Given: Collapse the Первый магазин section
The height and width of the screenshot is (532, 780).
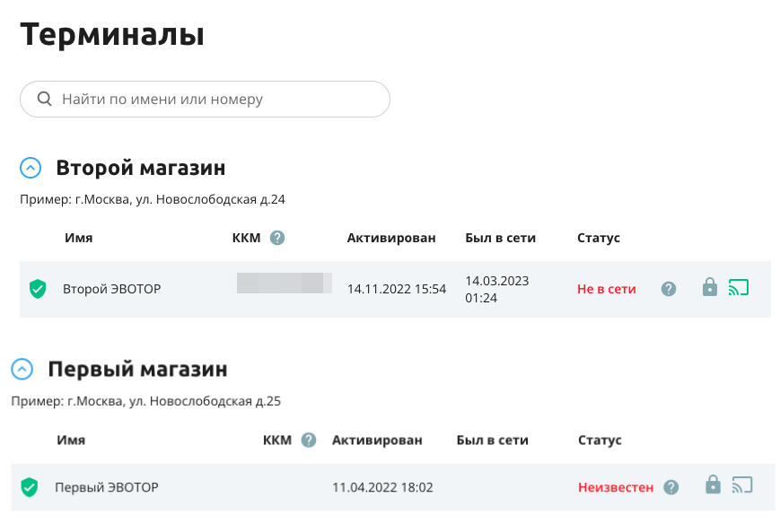Looking at the screenshot, I should pos(22,369).
